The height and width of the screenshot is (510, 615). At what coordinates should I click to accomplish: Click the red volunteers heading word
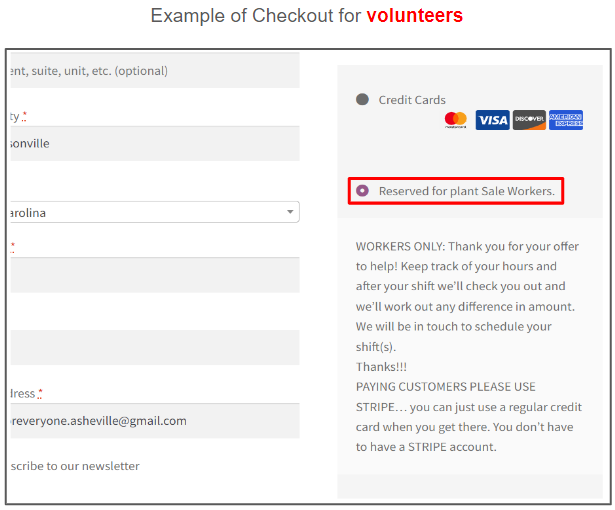point(415,16)
